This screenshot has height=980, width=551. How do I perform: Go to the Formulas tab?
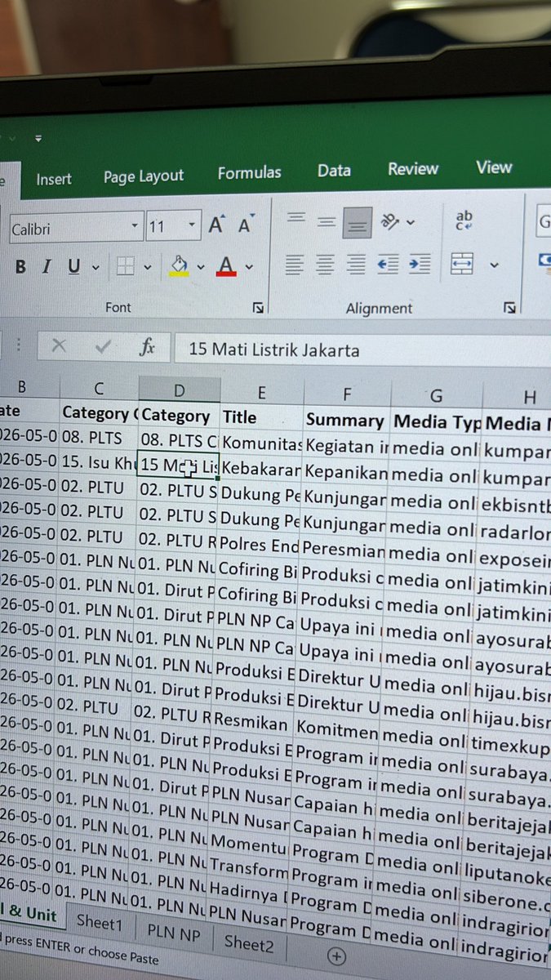(x=250, y=173)
